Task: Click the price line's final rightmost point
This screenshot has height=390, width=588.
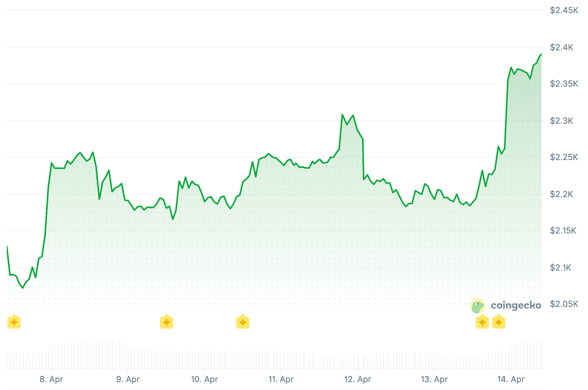Action: point(541,55)
